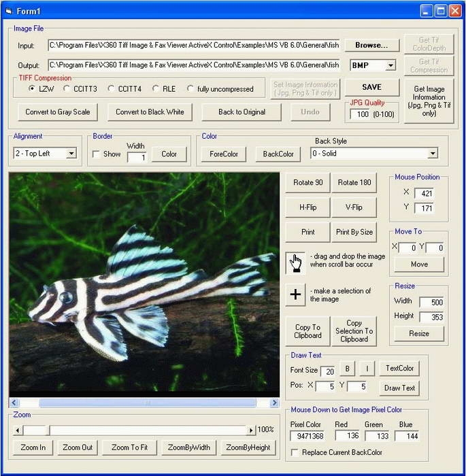Click Back to Original button
The width and height of the screenshot is (466, 476).
pos(242,112)
